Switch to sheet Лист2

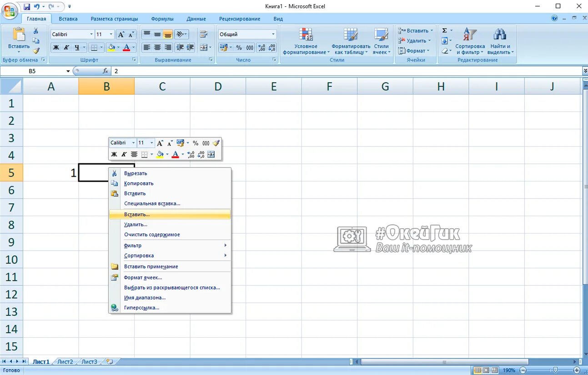pos(65,362)
